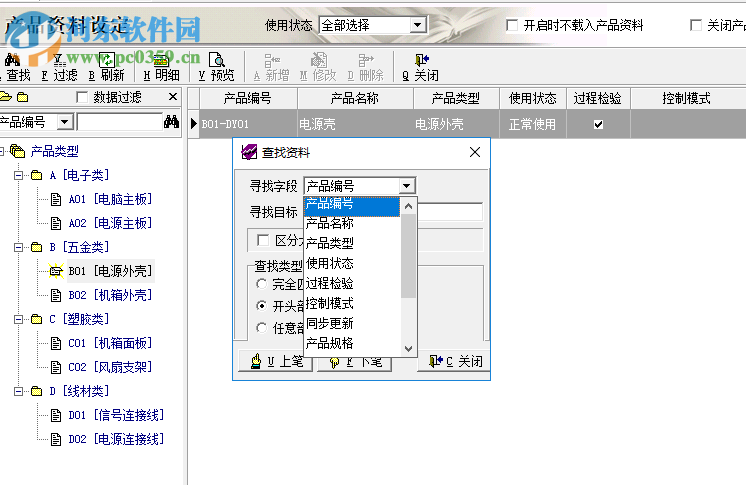
Task: Click the D01 [信号连接线] document icon
Action: coord(56,415)
